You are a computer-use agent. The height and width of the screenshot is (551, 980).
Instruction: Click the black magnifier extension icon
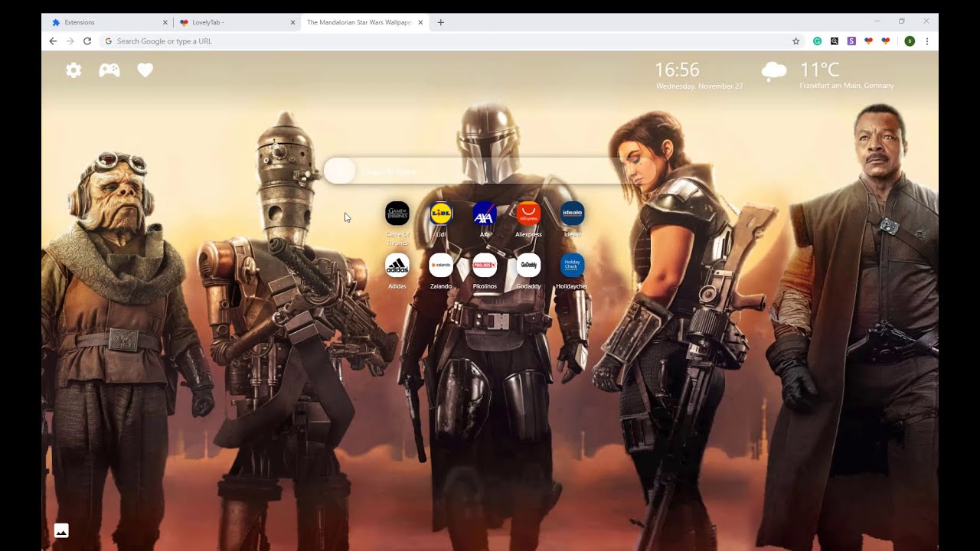pos(835,41)
